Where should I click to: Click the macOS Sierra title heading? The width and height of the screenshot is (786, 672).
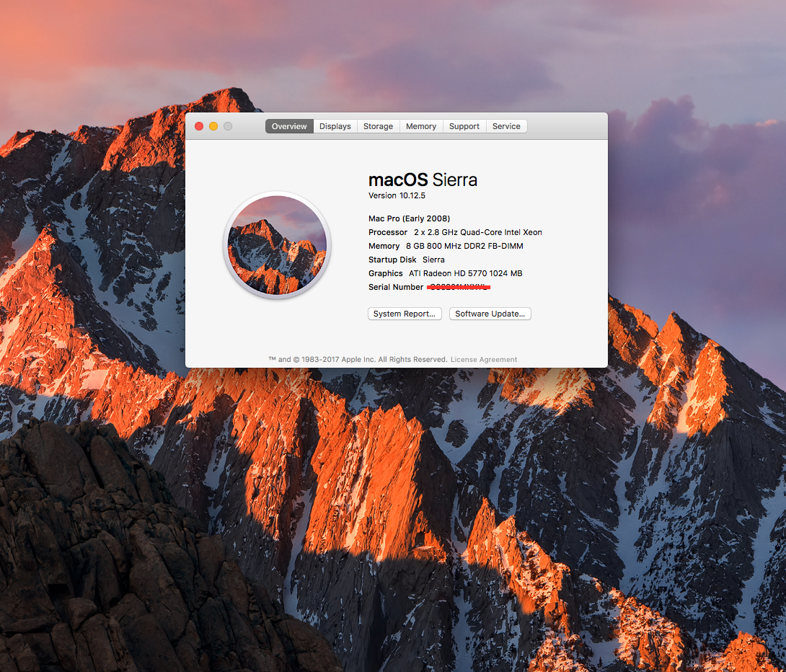click(x=423, y=180)
